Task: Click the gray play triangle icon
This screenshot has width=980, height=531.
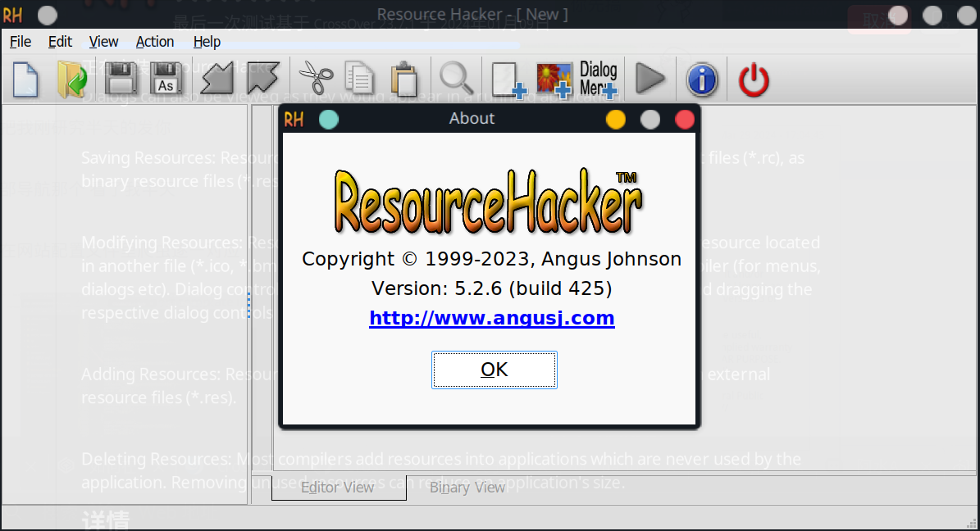Action: coord(650,79)
